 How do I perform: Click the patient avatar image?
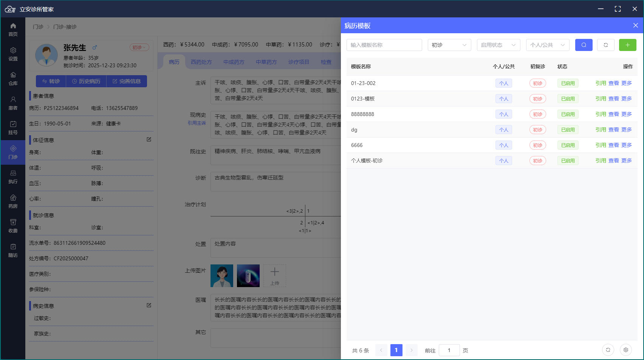coord(46,55)
